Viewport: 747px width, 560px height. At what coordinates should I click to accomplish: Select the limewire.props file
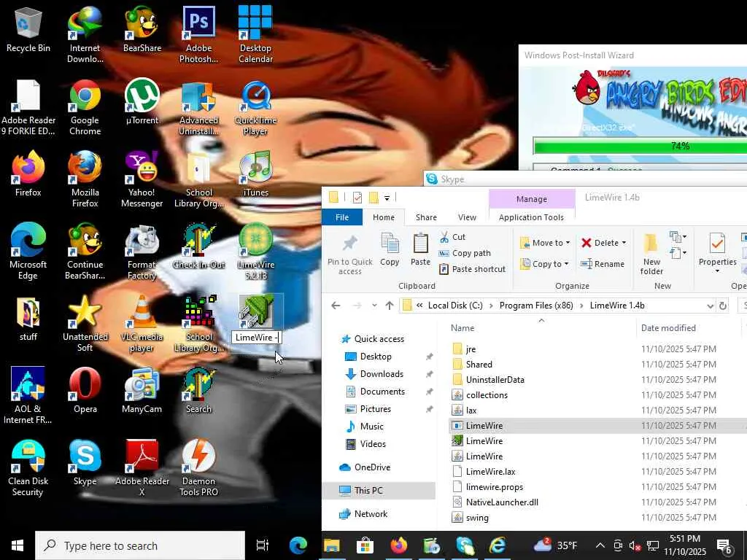click(x=494, y=486)
